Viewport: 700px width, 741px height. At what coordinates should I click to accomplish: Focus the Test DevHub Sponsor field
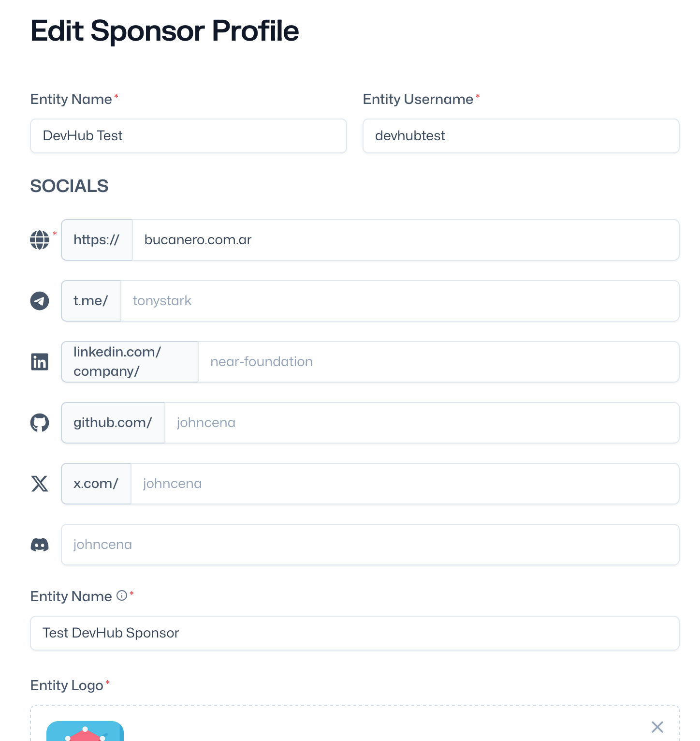pos(355,633)
